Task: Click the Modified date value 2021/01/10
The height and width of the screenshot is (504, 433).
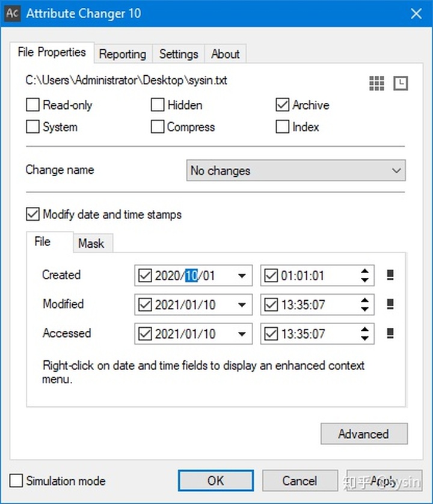Action: tap(185, 304)
